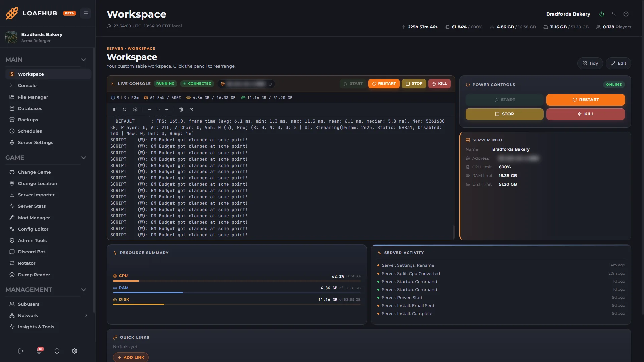The height and width of the screenshot is (362, 644).
Task: Click the CPU usage progress bar
Action: click(237, 281)
